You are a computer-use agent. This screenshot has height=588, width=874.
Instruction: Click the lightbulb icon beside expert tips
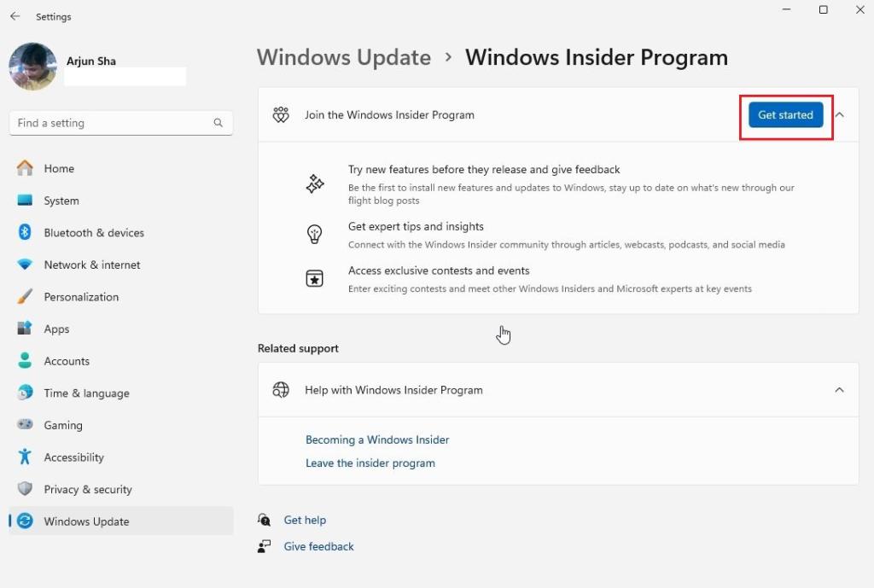315,234
